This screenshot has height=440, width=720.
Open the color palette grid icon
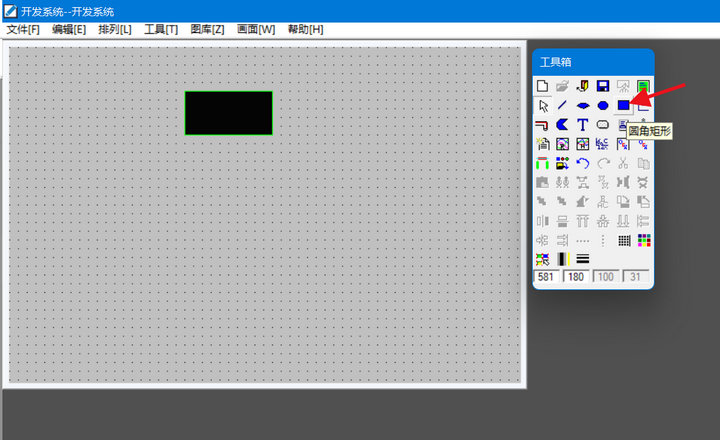click(643, 240)
